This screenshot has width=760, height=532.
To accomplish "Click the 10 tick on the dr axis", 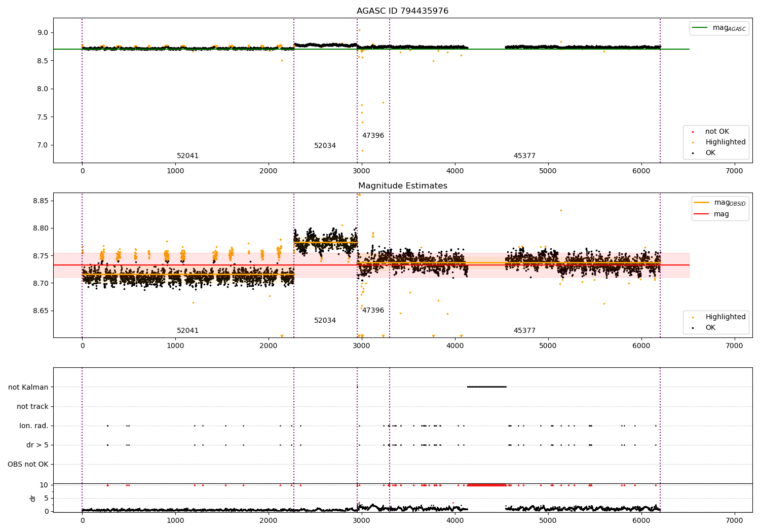I will click(44, 485).
